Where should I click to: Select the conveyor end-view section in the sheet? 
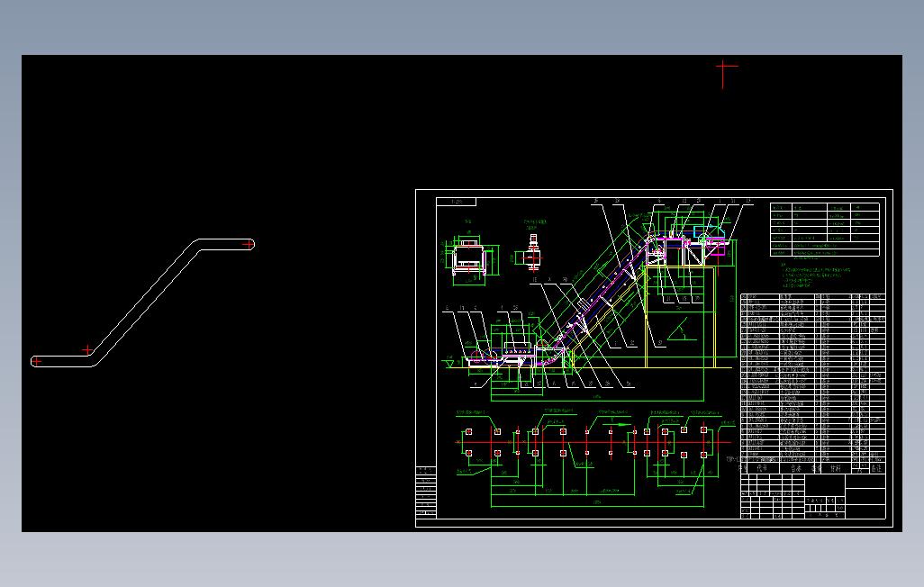coord(470,258)
